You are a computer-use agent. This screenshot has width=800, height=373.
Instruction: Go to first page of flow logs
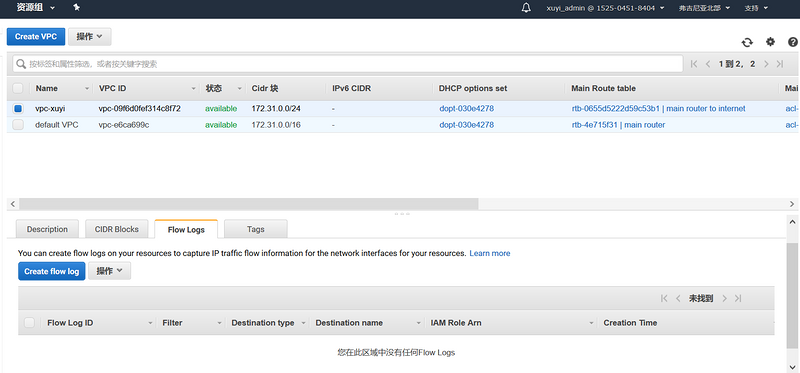(664, 299)
